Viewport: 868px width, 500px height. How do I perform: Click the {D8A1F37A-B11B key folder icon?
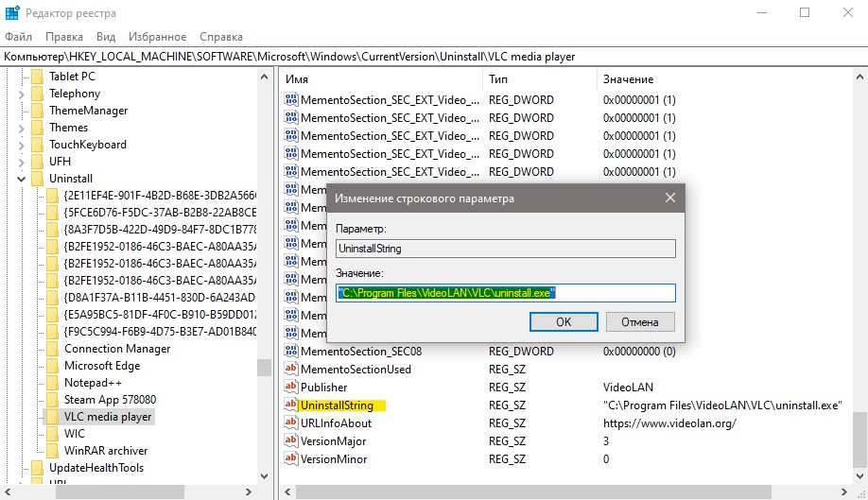click(x=53, y=298)
